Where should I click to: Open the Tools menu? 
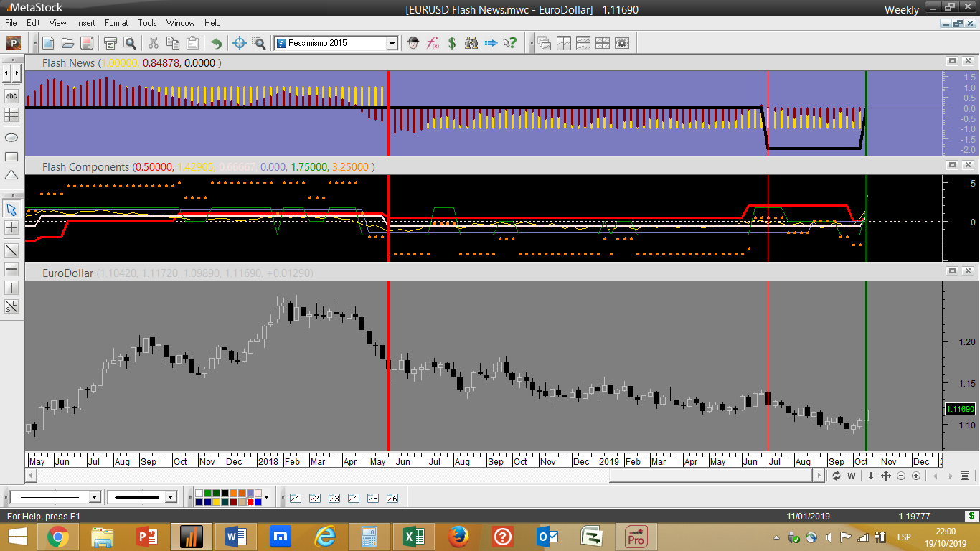pyautogui.click(x=147, y=23)
